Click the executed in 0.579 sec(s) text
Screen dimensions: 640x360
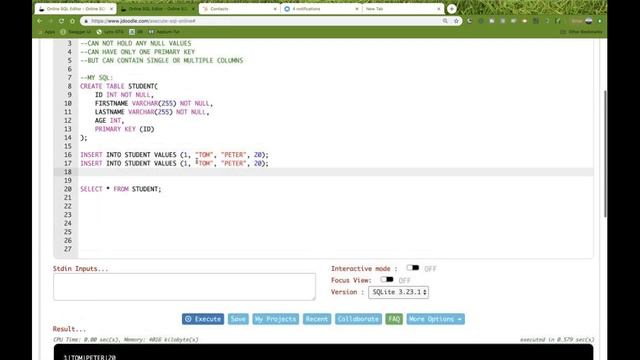[x=557, y=340]
